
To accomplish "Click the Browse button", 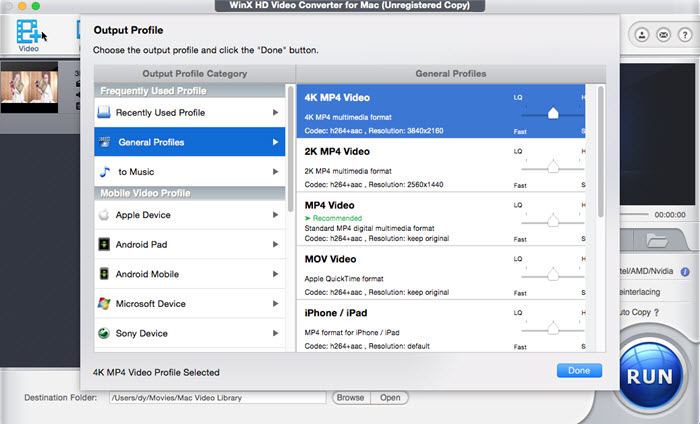I will click(x=351, y=397).
